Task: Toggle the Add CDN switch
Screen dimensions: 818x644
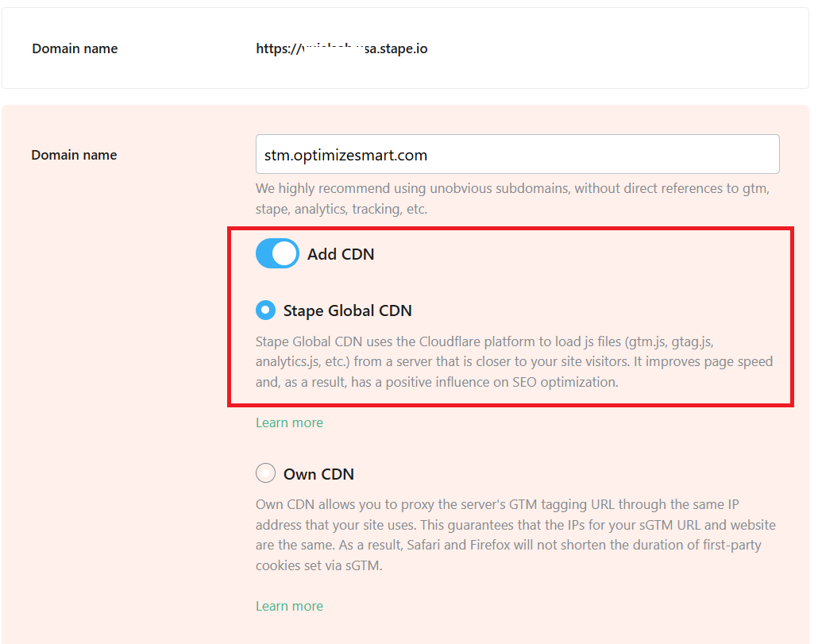Action: 277,253
